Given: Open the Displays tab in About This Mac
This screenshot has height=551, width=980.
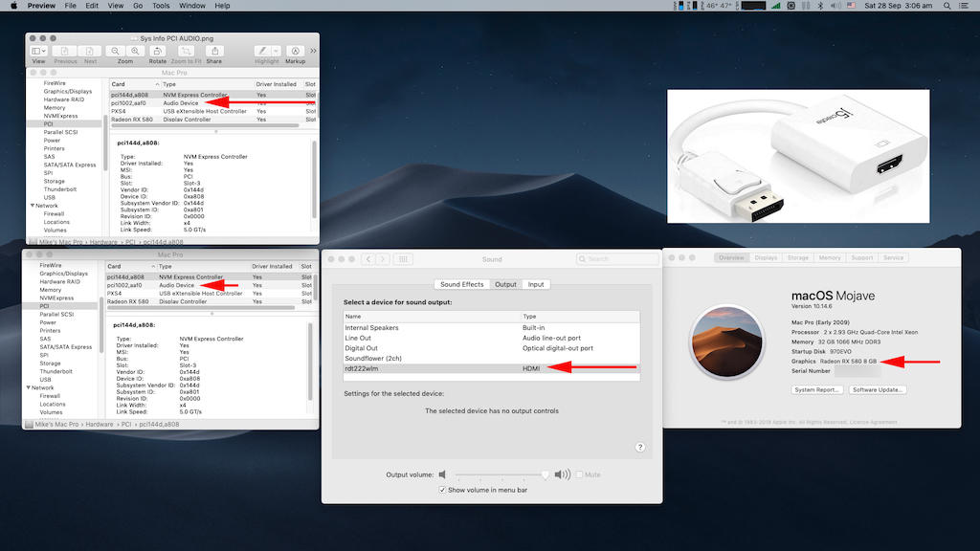Looking at the screenshot, I should point(766,257).
